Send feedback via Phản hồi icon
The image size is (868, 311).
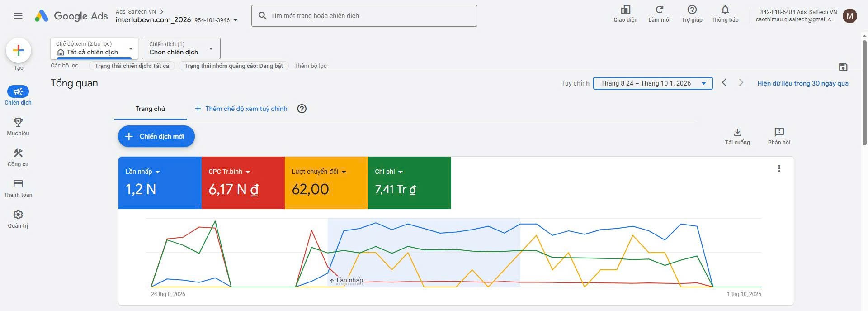[x=779, y=136]
